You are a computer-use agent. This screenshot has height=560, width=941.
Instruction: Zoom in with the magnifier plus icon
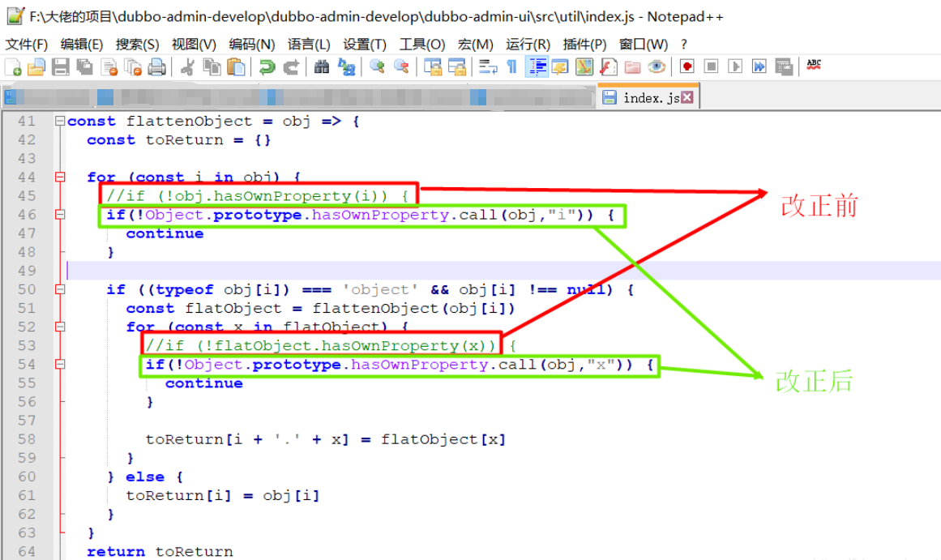tap(377, 66)
